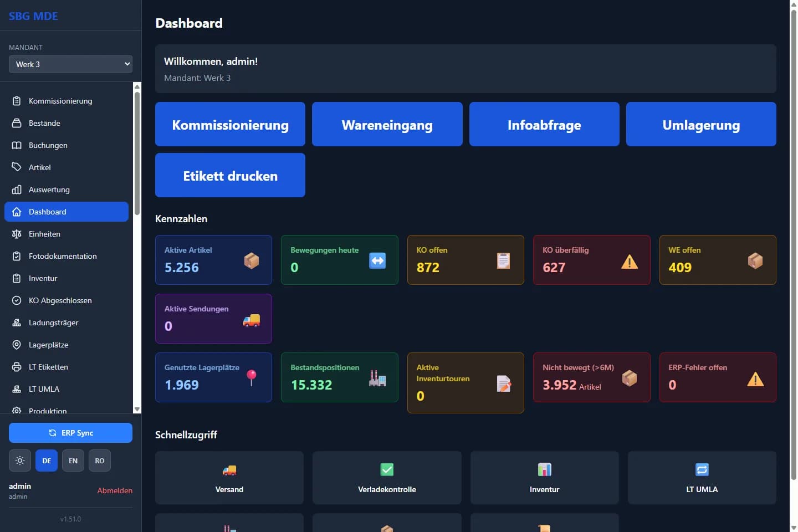Viewport: 798px width, 532px height.
Task: Click the KO Abgeschlossen check-circle icon
Action: coord(17,300)
